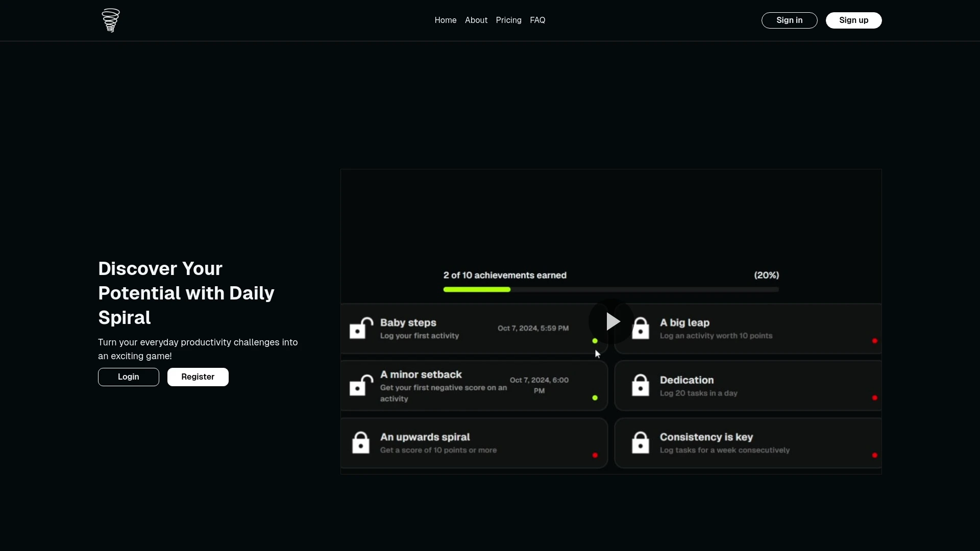The width and height of the screenshot is (980, 551).
Task: Open the Pricing navigation menu item
Action: point(509,20)
